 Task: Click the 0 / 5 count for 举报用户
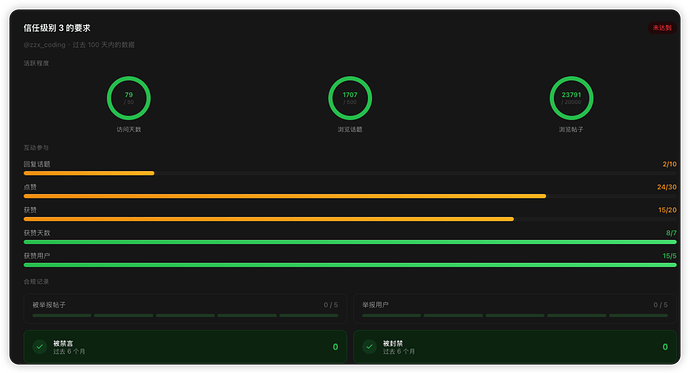661,305
